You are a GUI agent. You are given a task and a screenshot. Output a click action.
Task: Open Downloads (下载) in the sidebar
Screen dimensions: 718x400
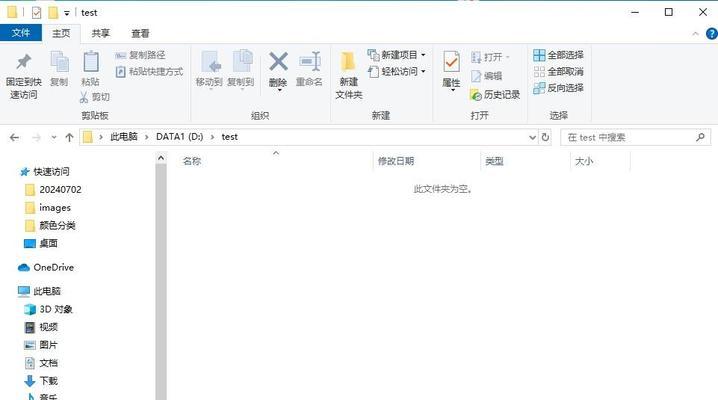41,381
